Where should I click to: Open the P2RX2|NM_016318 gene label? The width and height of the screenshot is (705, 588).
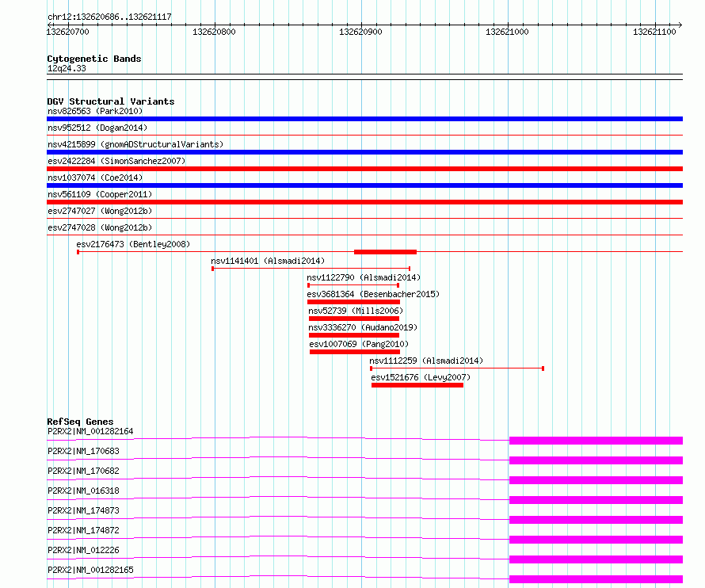click(x=83, y=491)
